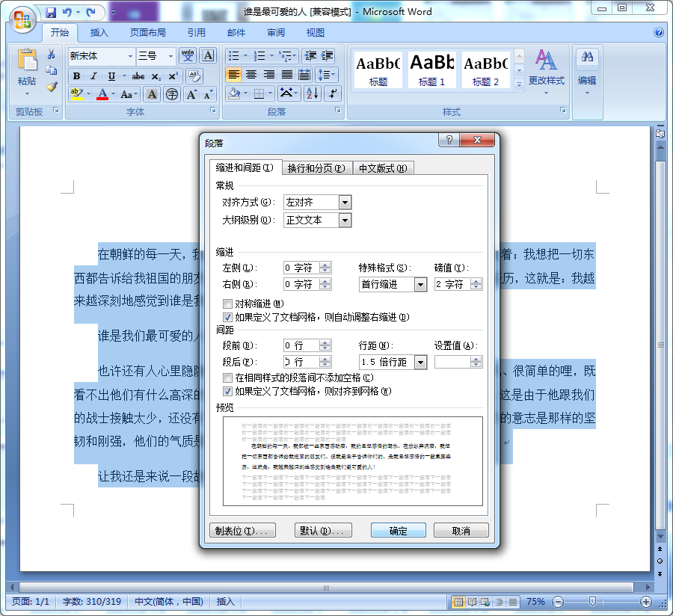673x616 pixels.
Task: Switch to Draft view in status bar
Action: tap(513, 602)
